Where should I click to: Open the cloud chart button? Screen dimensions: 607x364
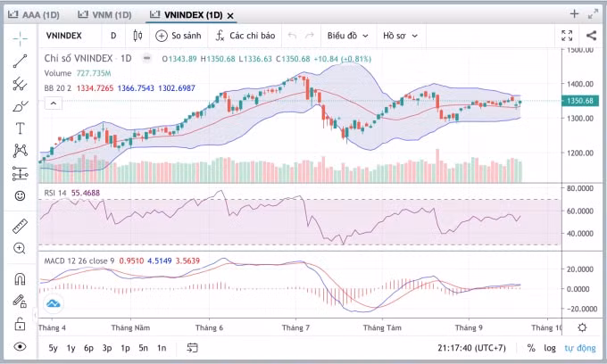tap(54, 303)
